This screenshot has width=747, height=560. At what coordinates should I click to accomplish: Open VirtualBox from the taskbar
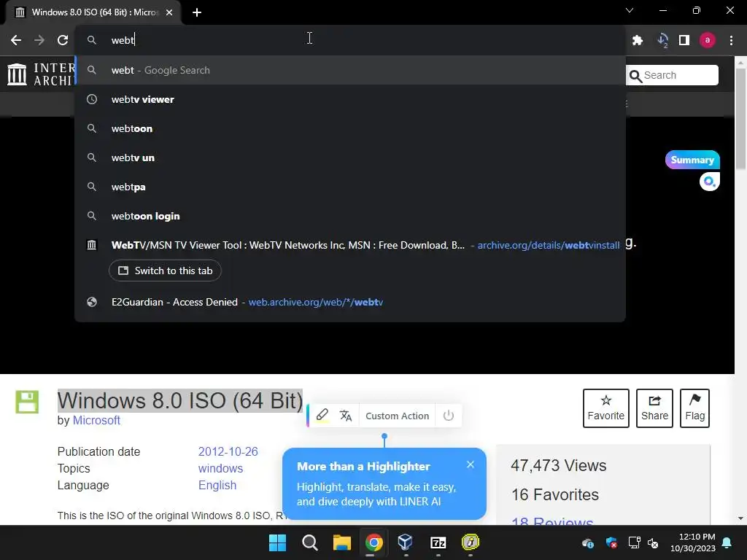click(406, 542)
